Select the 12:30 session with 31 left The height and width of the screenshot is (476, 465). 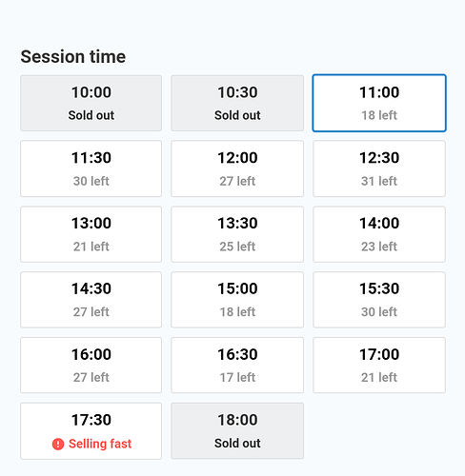379,169
